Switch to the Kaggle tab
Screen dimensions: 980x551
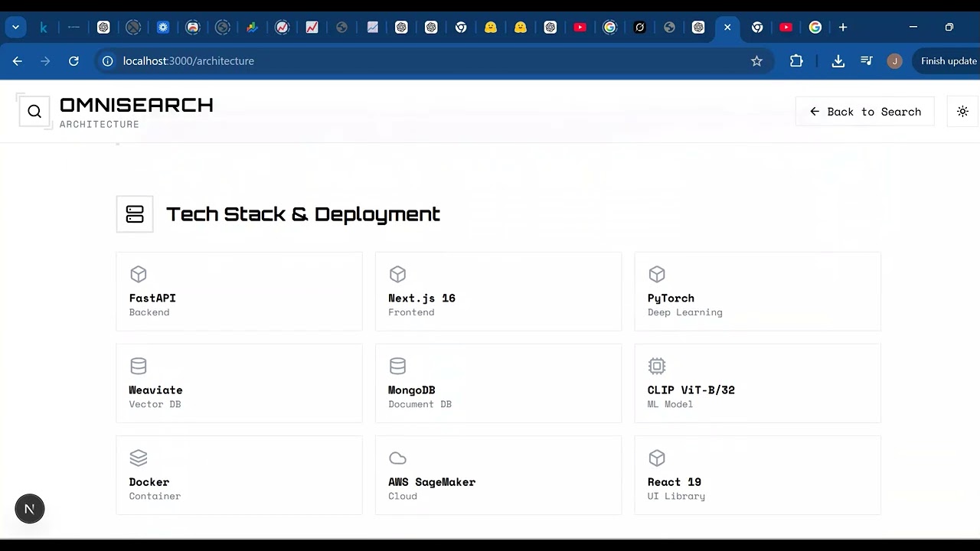coord(44,28)
